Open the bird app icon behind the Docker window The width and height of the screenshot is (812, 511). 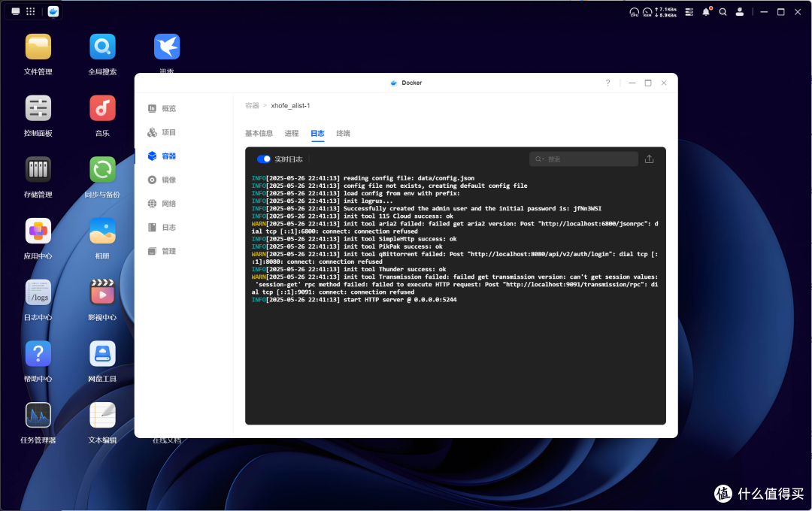(x=167, y=47)
